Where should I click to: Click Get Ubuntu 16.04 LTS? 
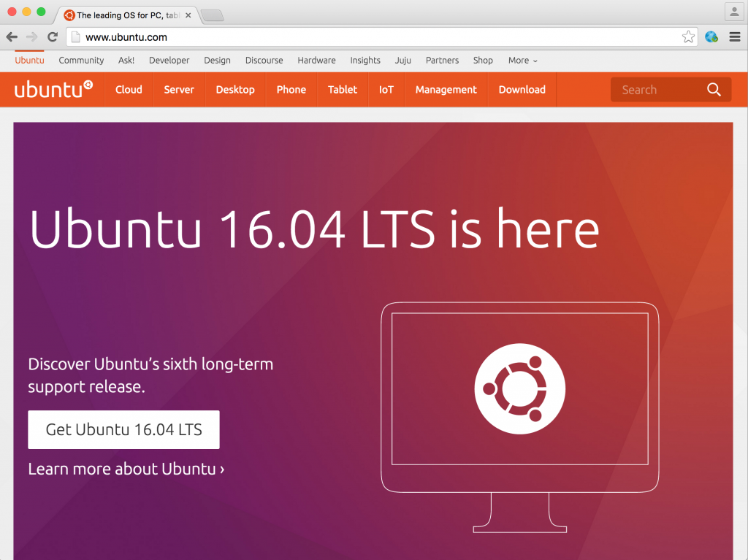pyautogui.click(x=123, y=429)
